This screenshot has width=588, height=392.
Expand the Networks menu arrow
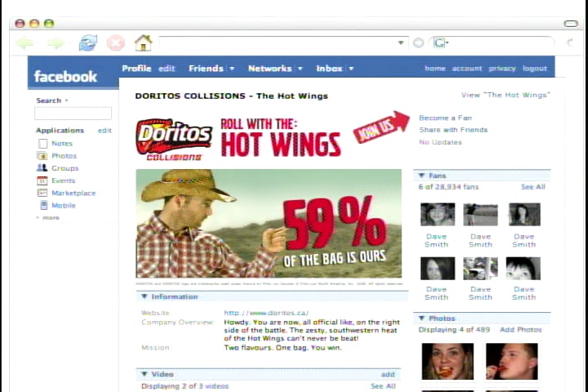(300, 69)
